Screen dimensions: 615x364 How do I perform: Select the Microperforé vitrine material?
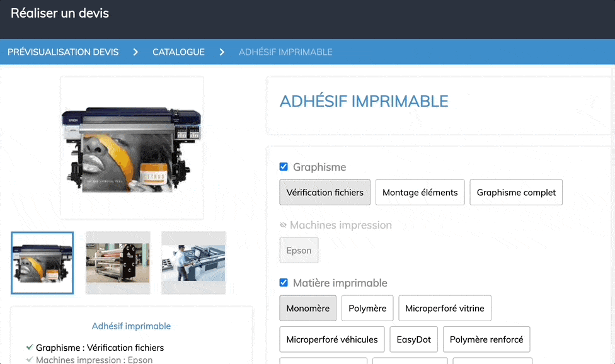pos(444,309)
